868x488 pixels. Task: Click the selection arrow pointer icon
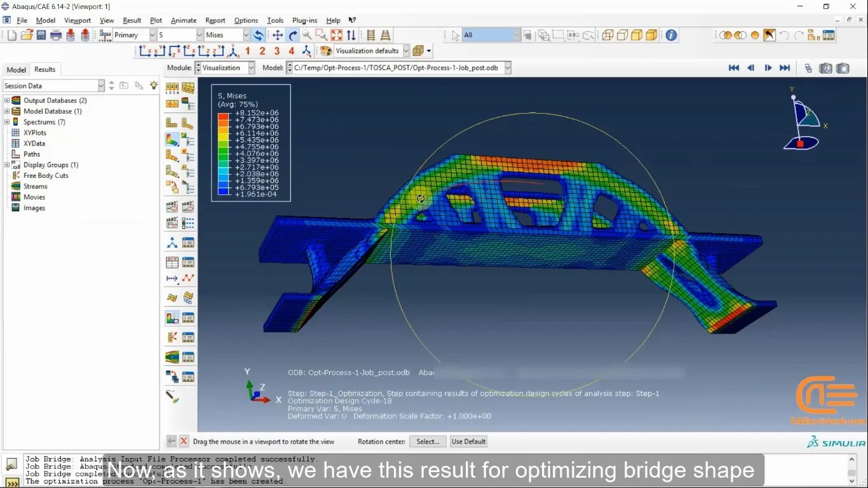pos(455,35)
